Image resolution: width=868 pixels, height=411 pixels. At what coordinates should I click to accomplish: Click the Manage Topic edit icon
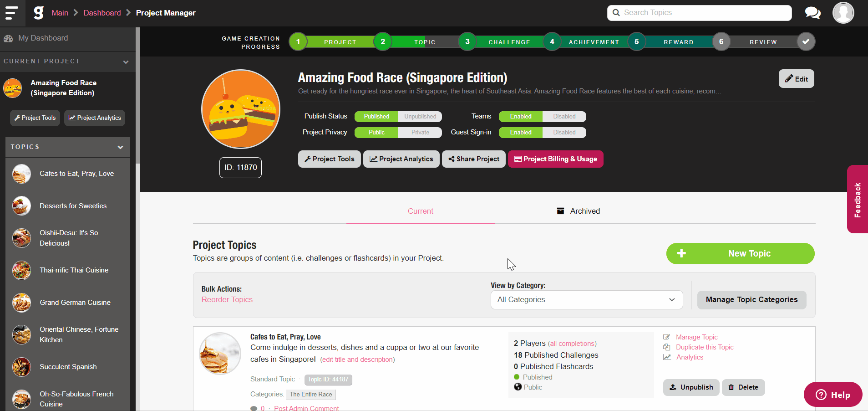coord(666,337)
